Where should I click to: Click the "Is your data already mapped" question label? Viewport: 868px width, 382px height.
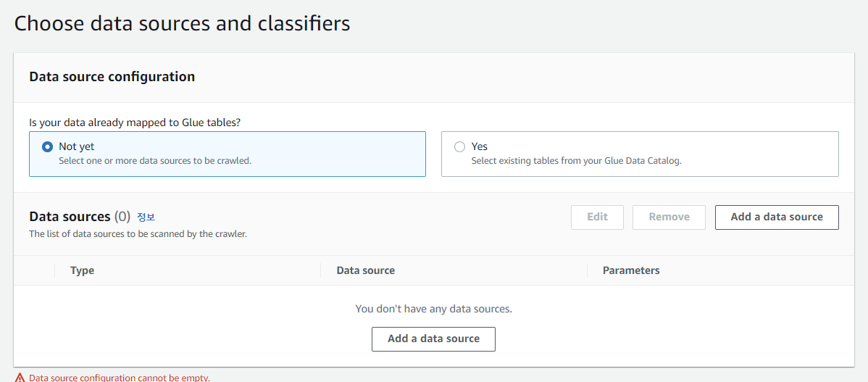[135, 123]
